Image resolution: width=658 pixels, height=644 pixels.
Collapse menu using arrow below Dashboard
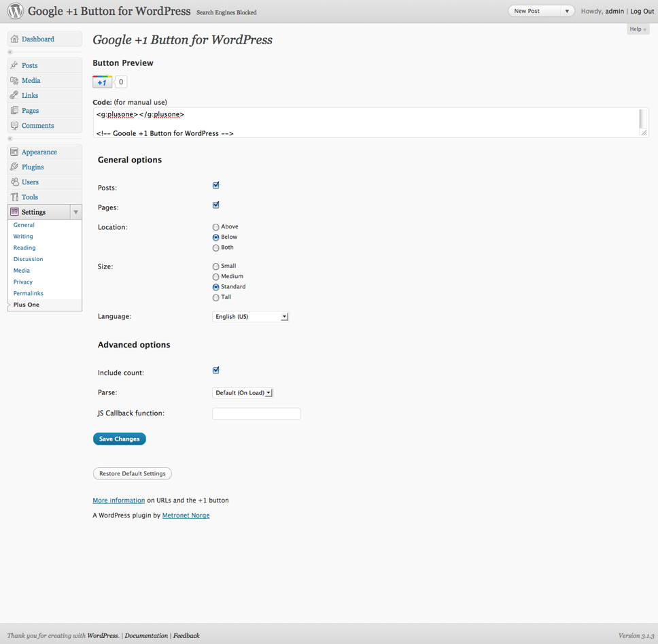(10, 52)
